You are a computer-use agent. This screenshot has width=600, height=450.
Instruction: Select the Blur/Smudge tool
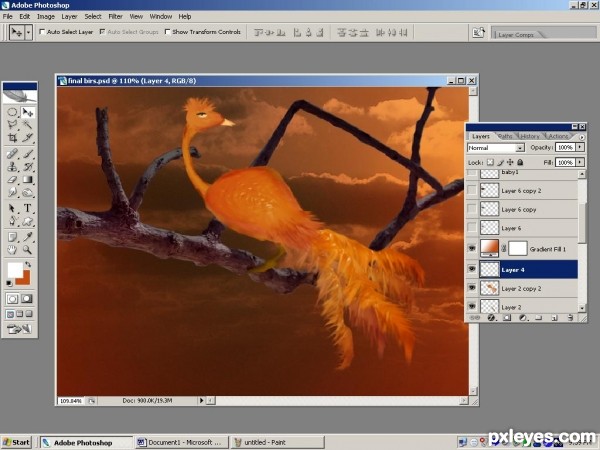[x=12, y=192]
